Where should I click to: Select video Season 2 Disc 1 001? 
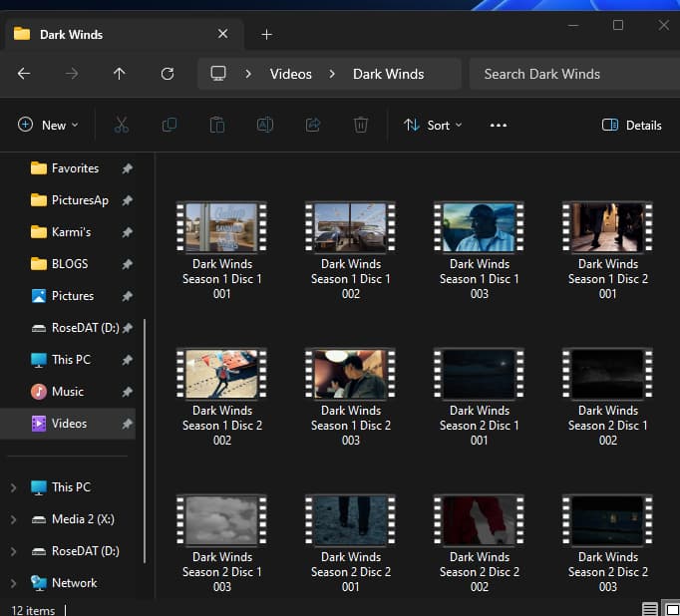[480, 397]
